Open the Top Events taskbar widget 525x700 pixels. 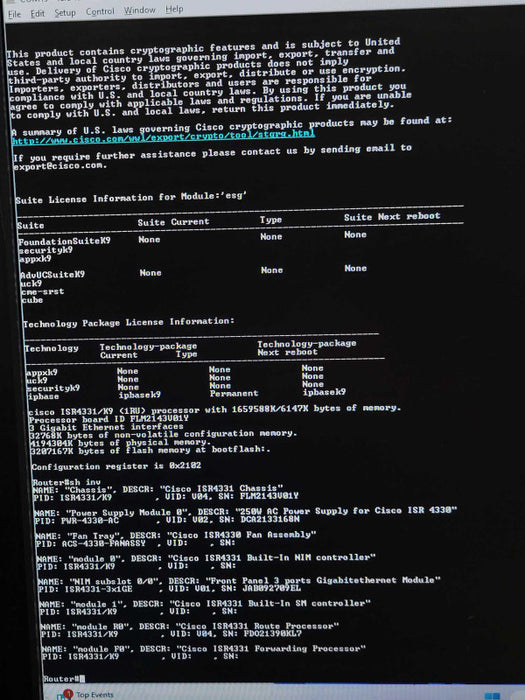(95, 695)
